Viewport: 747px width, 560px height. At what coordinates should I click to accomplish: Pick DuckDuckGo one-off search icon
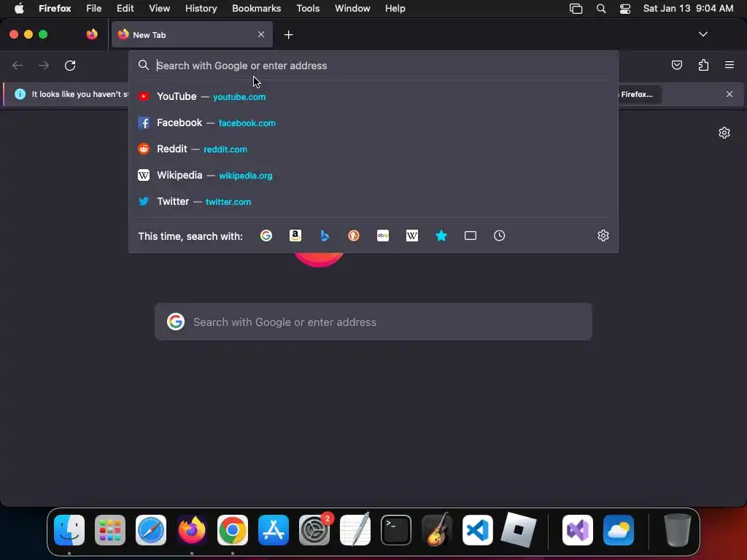coord(354,236)
